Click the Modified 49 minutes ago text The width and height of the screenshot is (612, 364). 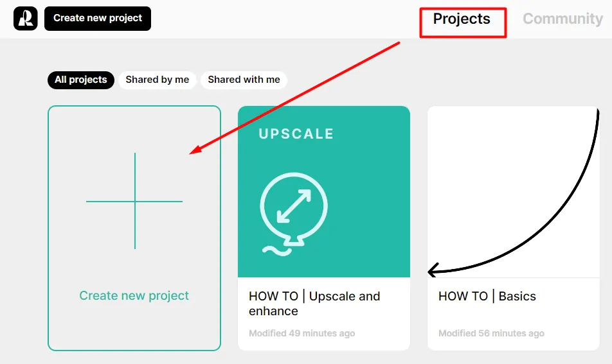tap(301, 333)
